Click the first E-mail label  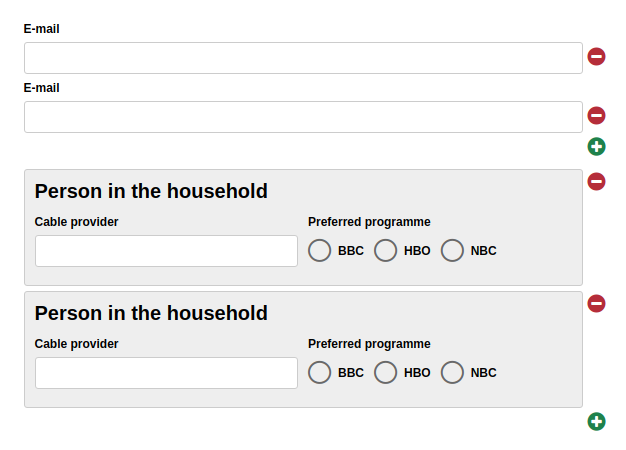click(x=42, y=29)
